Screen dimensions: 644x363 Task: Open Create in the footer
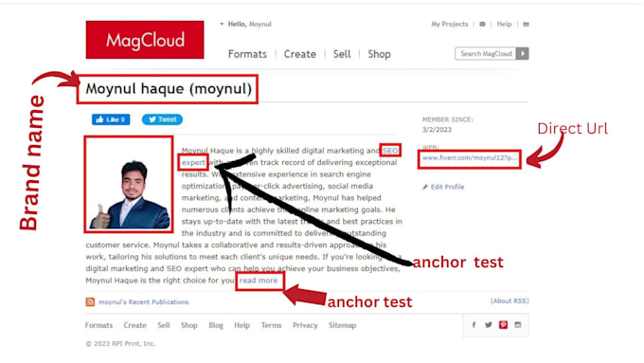[134, 325]
